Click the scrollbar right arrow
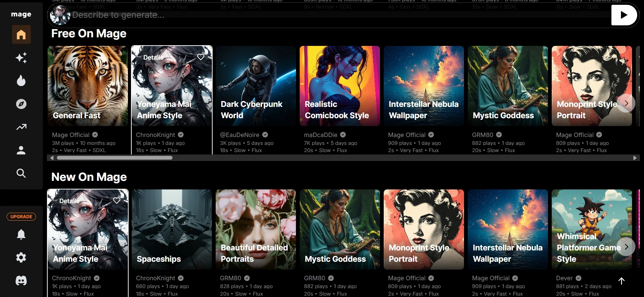This screenshot has width=644, height=297. 635,158
